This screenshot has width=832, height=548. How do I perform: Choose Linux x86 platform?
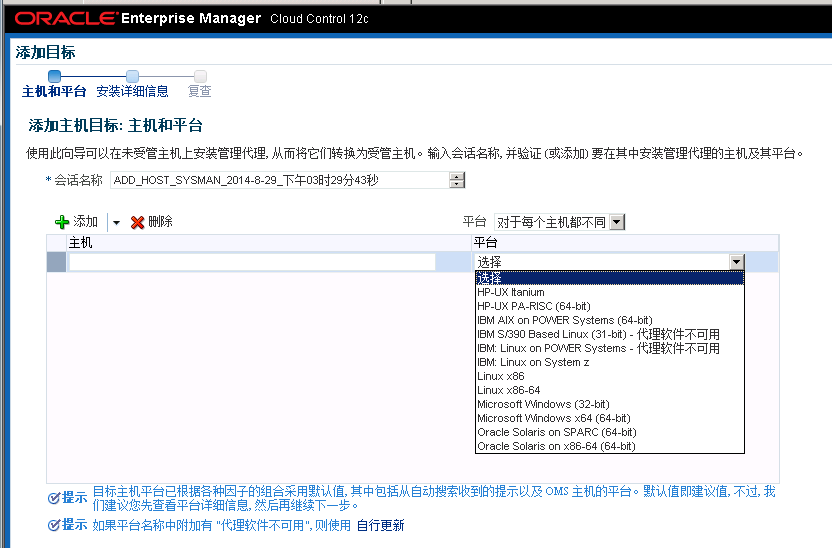tap(610, 376)
